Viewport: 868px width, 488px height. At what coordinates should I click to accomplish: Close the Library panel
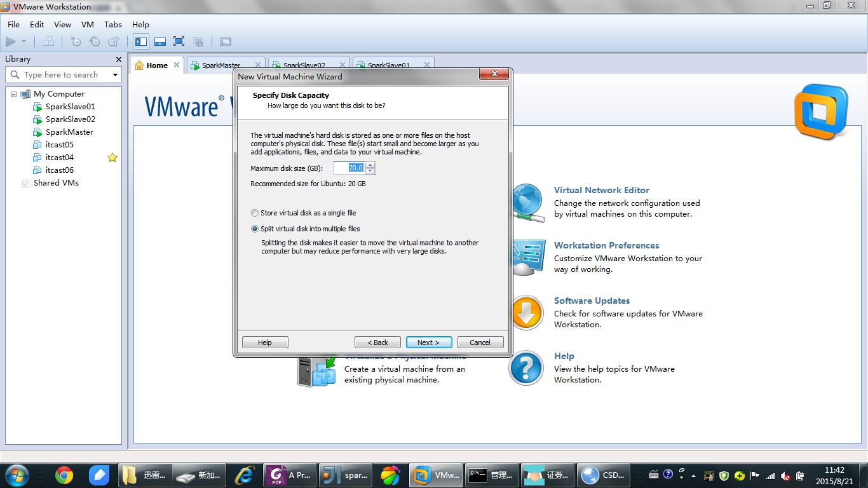118,59
